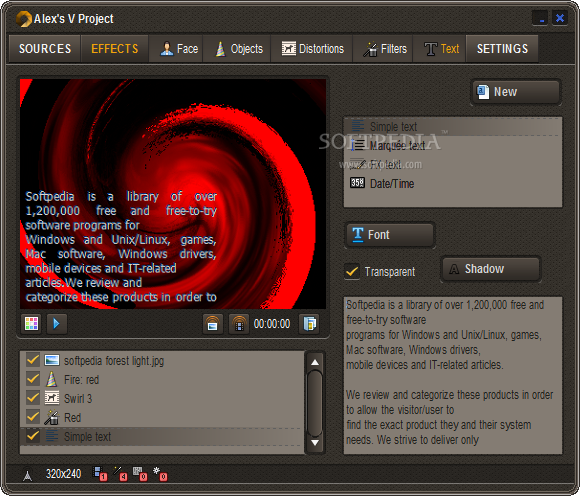Image resolution: width=580 pixels, height=496 pixels.
Task: Open the Distortions effects tab
Action: click(x=312, y=49)
